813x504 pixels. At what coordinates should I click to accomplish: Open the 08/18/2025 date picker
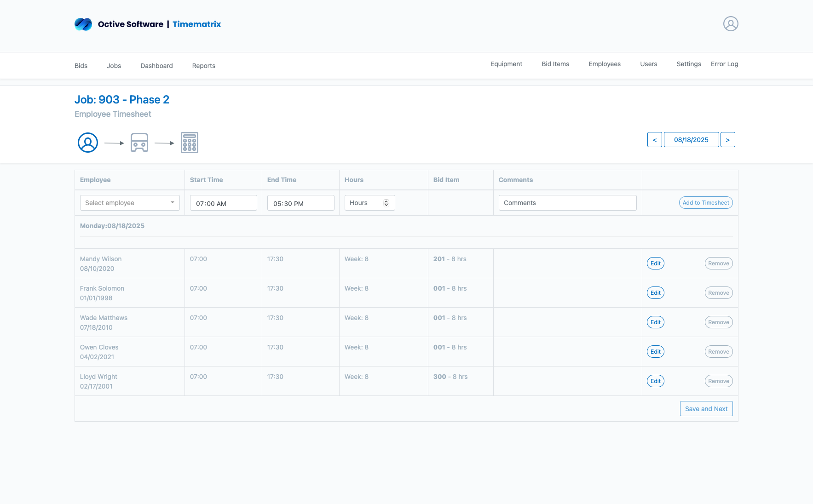pos(691,140)
